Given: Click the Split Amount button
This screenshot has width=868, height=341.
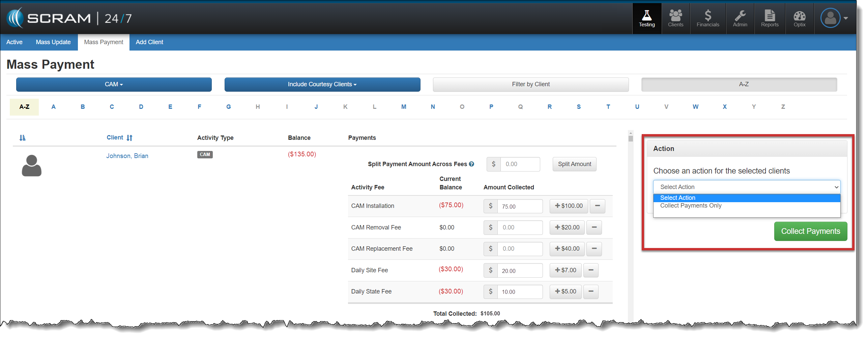Looking at the screenshot, I should [x=574, y=164].
